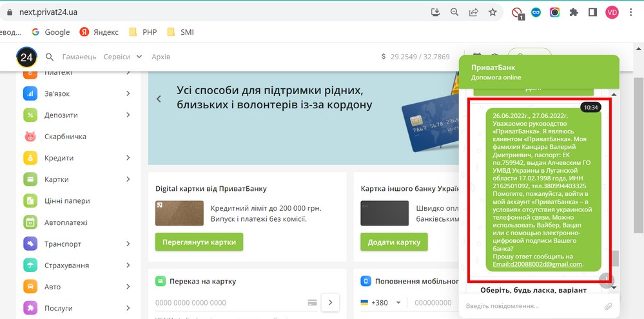
Task: Click the Кредити money bag icon
Action: (30, 158)
